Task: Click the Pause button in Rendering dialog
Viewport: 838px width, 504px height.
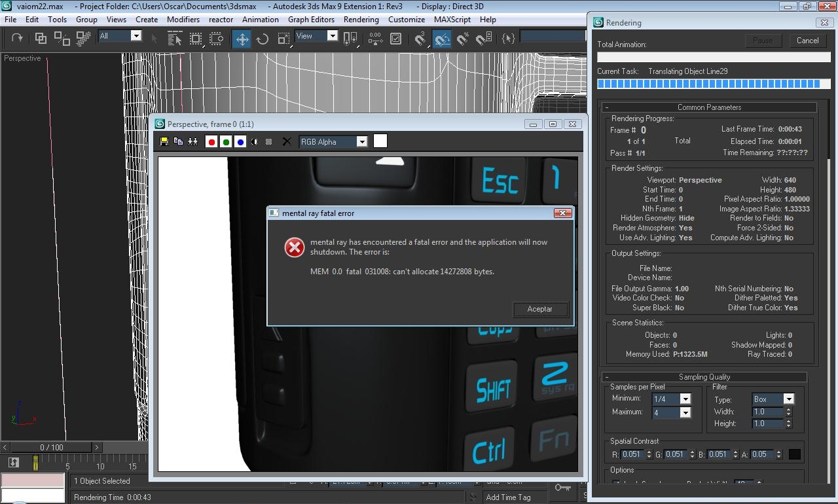Action: [763, 41]
